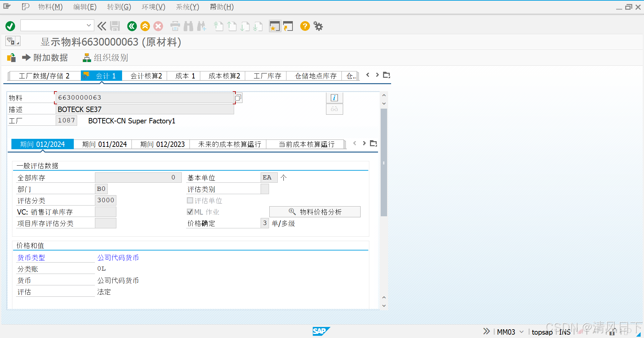Open Find with the binoculars icon
Image resolution: width=644 pixels, height=338 pixels.
(x=189, y=26)
